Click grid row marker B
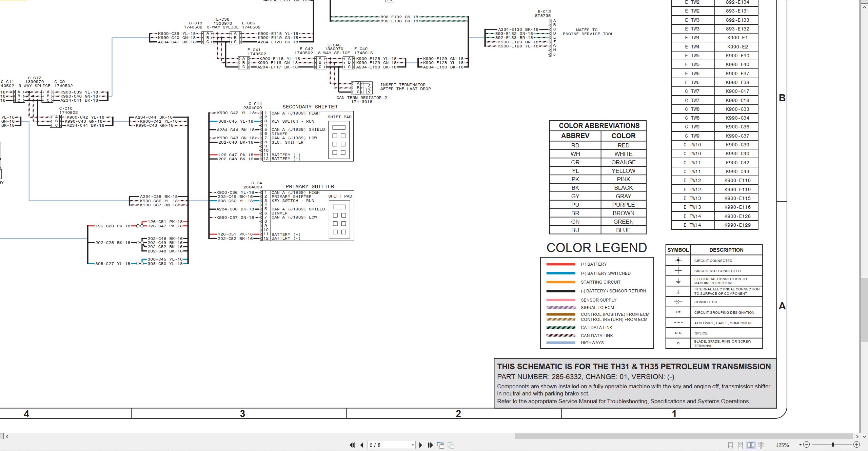Viewport: 868px width, 451px height. tap(782, 98)
